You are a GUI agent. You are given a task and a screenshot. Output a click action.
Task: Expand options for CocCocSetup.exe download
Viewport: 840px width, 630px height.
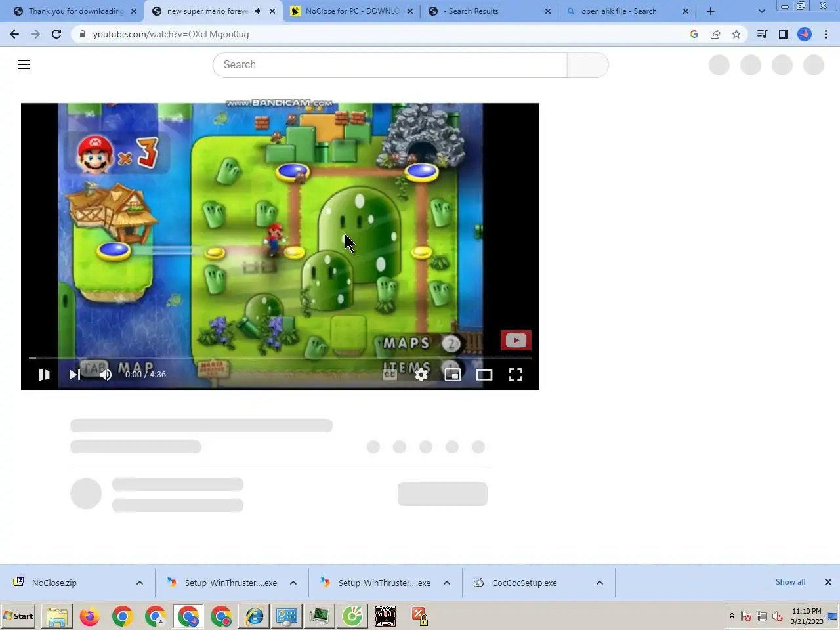600,583
